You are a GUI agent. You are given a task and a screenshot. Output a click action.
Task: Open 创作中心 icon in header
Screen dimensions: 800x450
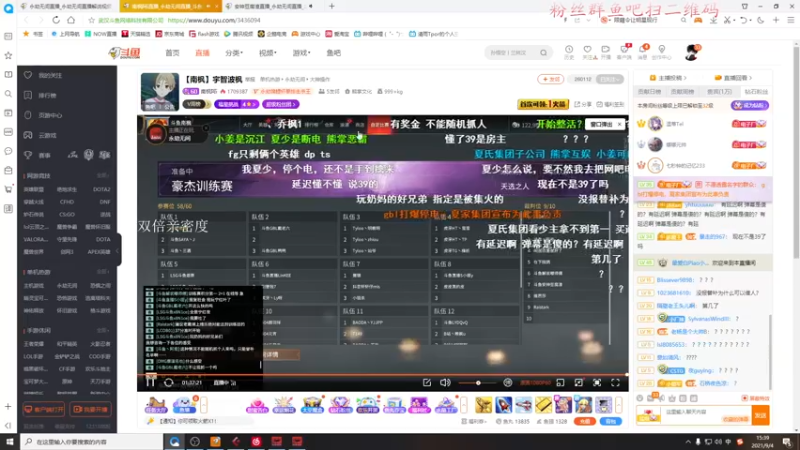click(662, 52)
